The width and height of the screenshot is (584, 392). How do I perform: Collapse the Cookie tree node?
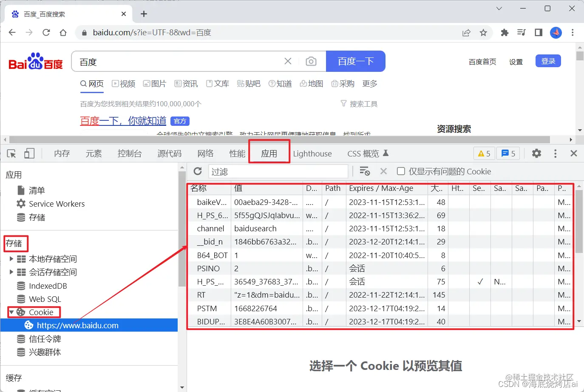click(x=12, y=312)
